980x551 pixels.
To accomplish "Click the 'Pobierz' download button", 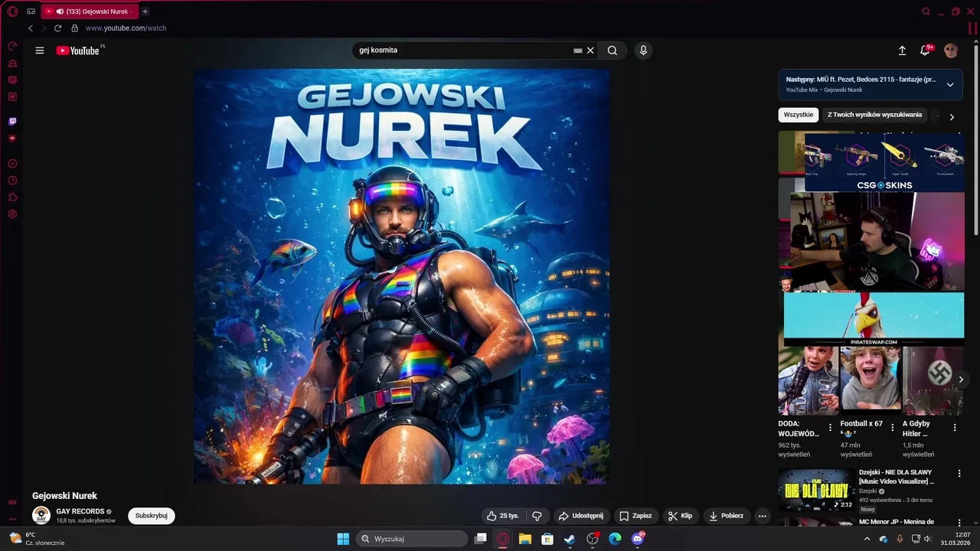I will (727, 516).
